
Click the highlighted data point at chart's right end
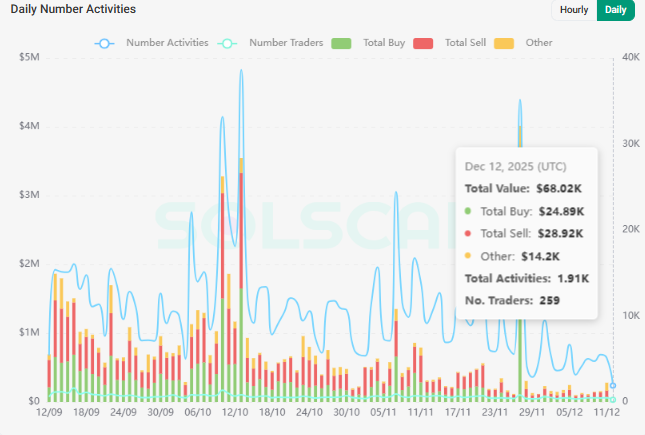point(613,385)
